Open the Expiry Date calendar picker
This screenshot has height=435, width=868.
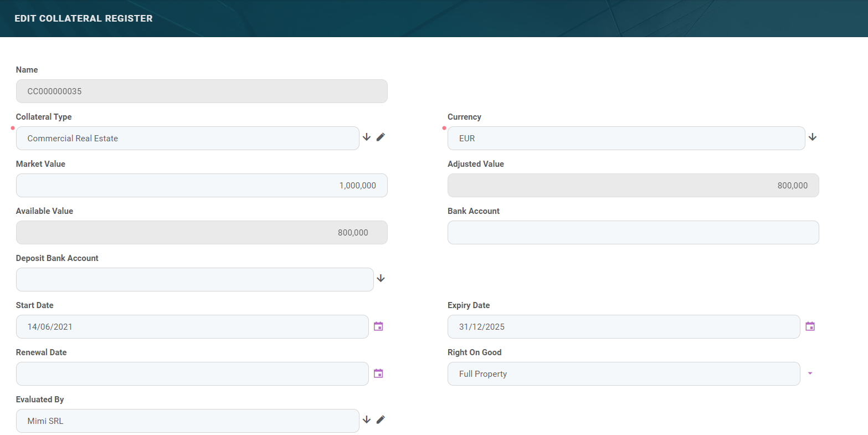[x=810, y=326]
